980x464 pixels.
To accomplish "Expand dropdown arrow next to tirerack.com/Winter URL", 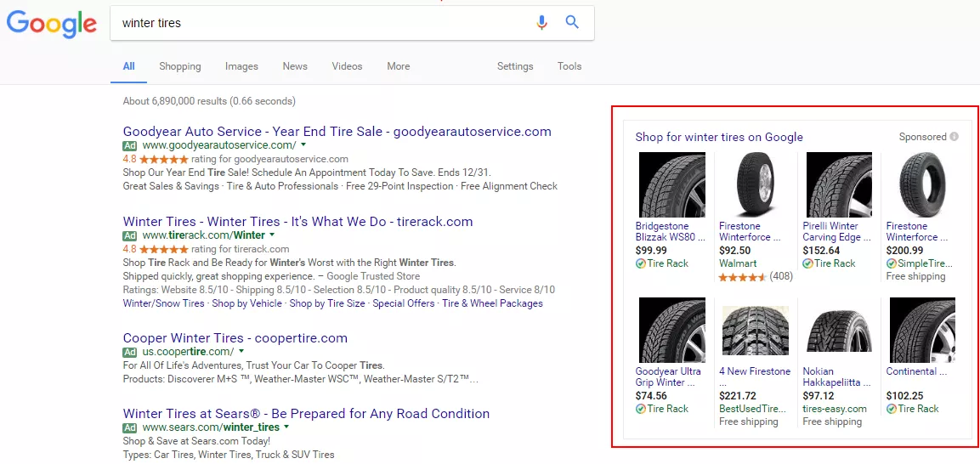I will click(272, 235).
